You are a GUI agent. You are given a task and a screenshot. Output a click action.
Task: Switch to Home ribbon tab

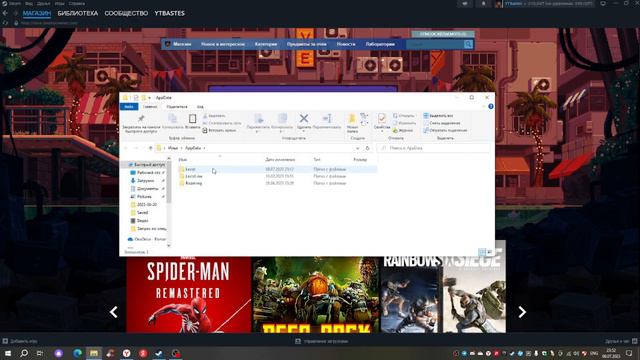pos(150,107)
